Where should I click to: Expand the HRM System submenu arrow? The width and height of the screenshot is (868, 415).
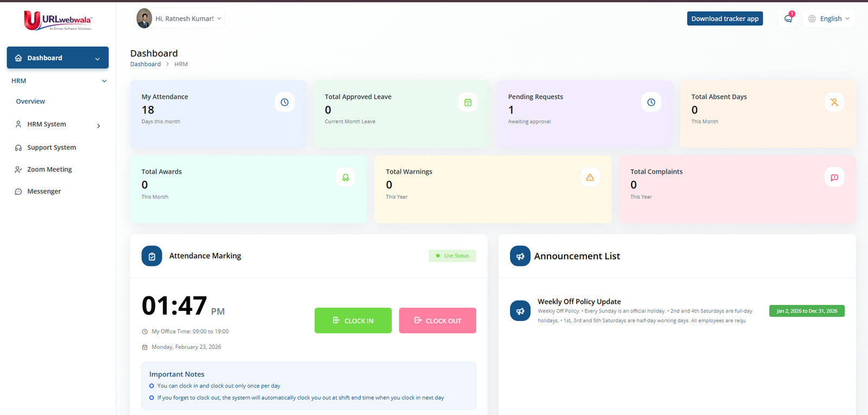pyautogui.click(x=98, y=126)
